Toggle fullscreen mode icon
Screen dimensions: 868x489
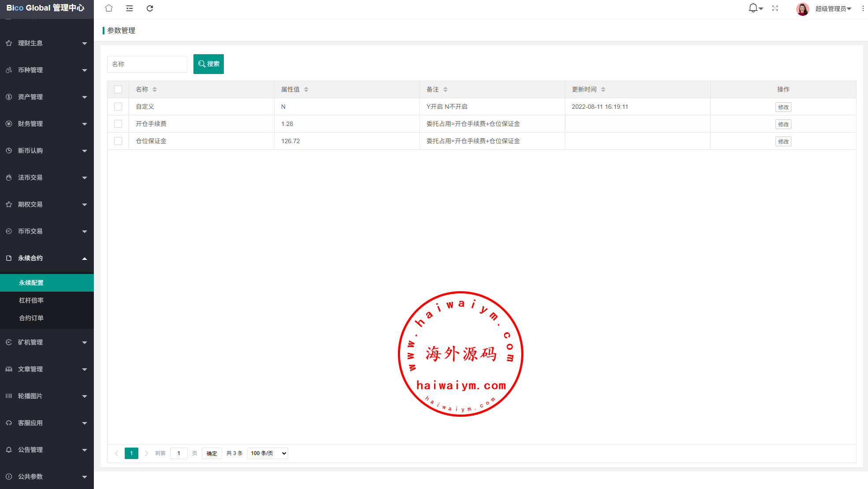click(x=775, y=8)
